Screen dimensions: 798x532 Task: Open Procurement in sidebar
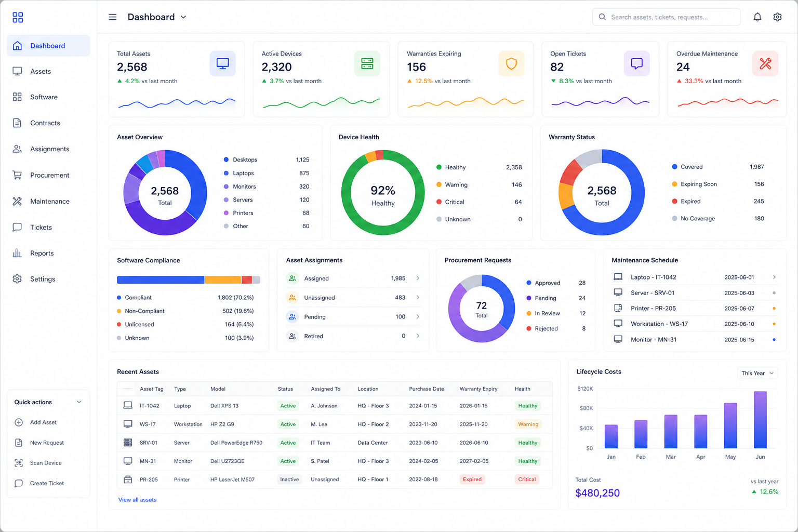coord(48,175)
